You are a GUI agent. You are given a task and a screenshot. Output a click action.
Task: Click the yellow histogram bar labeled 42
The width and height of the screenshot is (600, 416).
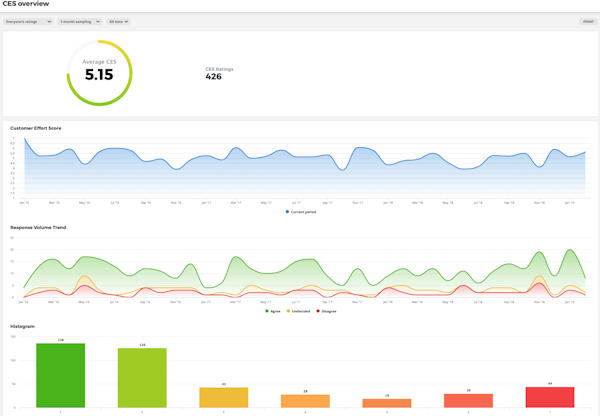coord(224,397)
